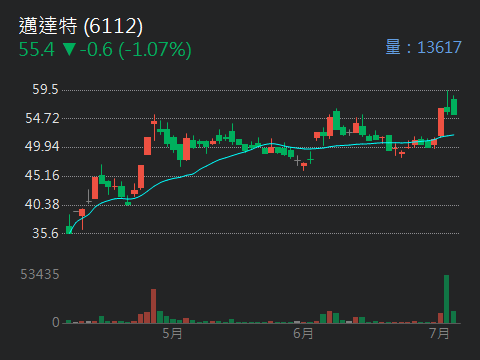Viewport: 480px width, 360px height.
Task: Click the 0 volume axis label
Action: (x=56, y=322)
